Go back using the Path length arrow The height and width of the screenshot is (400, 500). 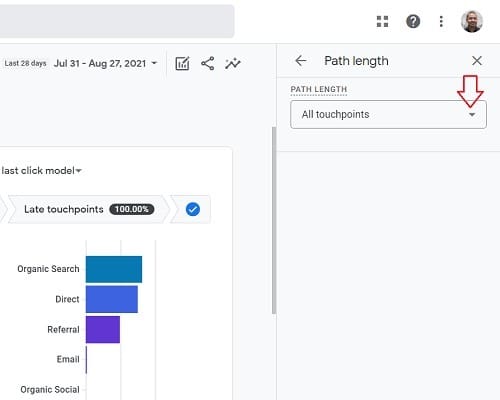(x=301, y=61)
